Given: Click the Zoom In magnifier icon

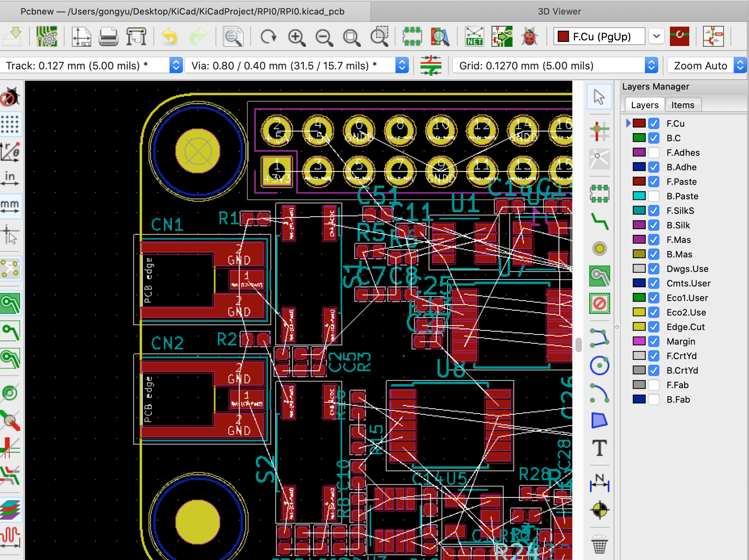Looking at the screenshot, I should coord(297,37).
